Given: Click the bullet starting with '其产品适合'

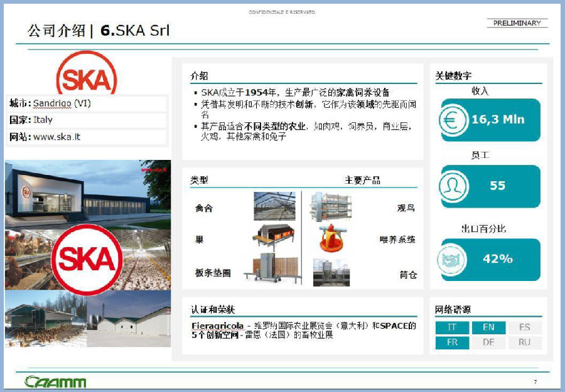Looking at the screenshot, I should coord(306,131).
